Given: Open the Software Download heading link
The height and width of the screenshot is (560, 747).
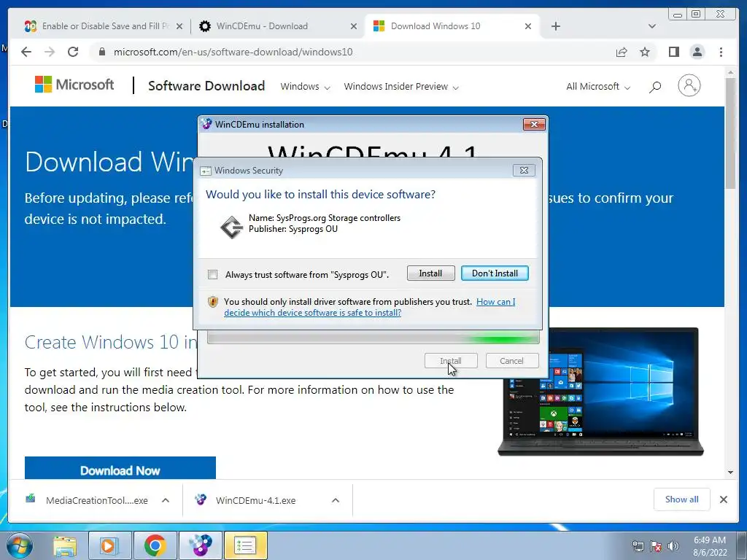Looking at the screenshot, I should point(206,86).
